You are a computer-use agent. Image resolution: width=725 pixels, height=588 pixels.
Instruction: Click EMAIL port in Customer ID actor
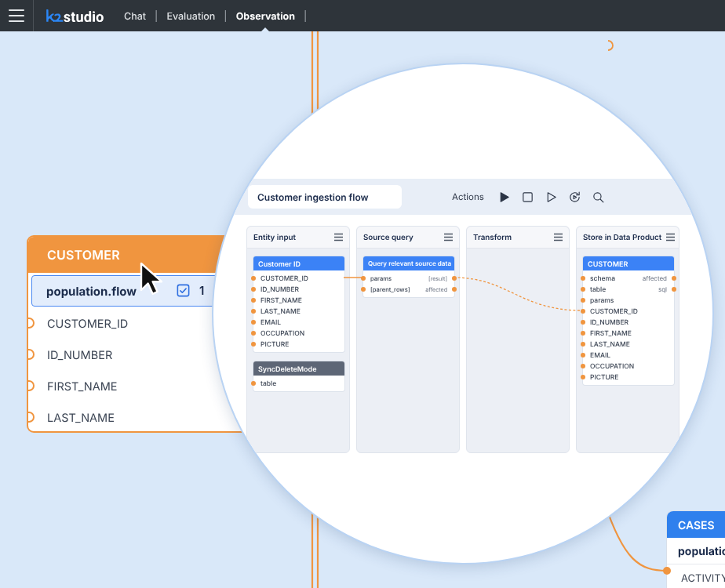coord(253,322)
